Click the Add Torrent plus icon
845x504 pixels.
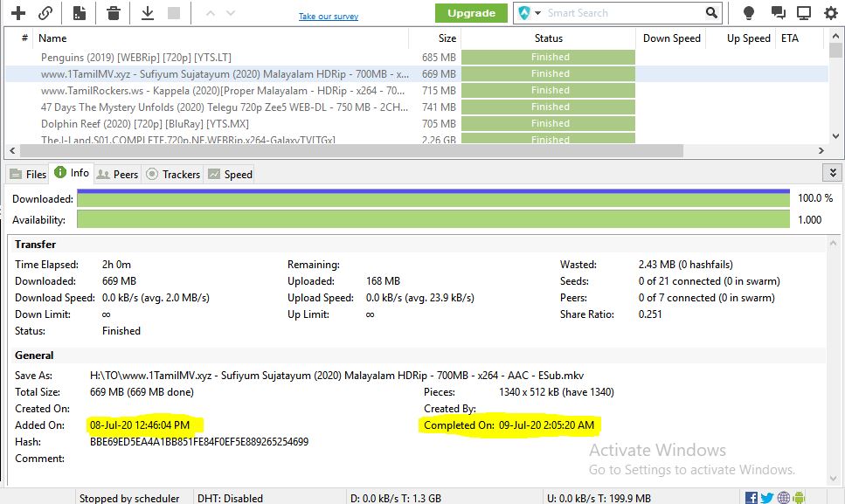[18, 13]
